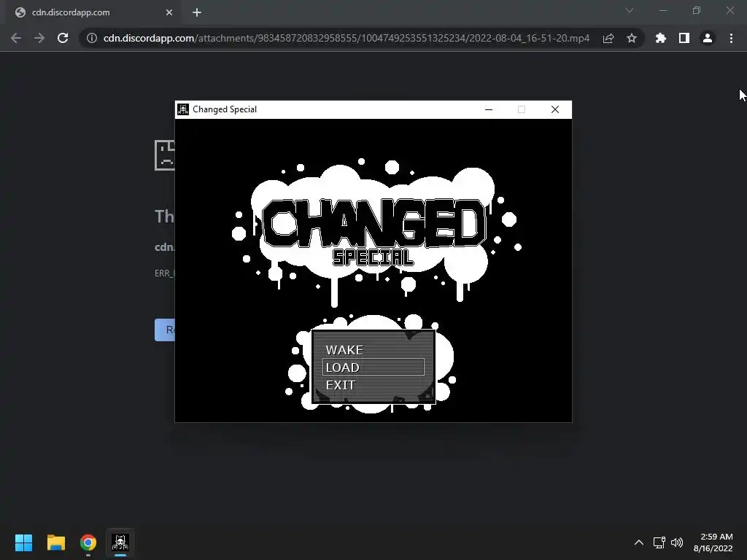The height and width of the screenshot is (560, 747).
Task: Select WAKE in the game menu
Action: click(344, 350)
